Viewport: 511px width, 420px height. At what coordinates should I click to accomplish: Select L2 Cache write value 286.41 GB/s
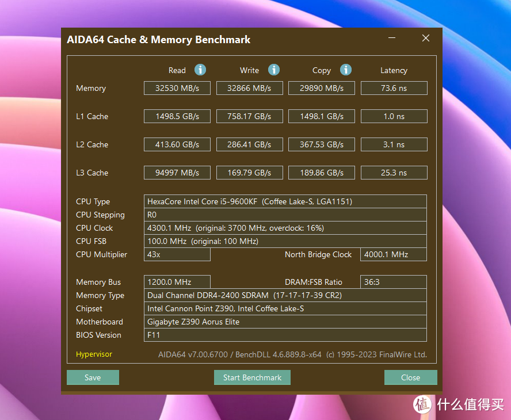click(x=250, y=144)
